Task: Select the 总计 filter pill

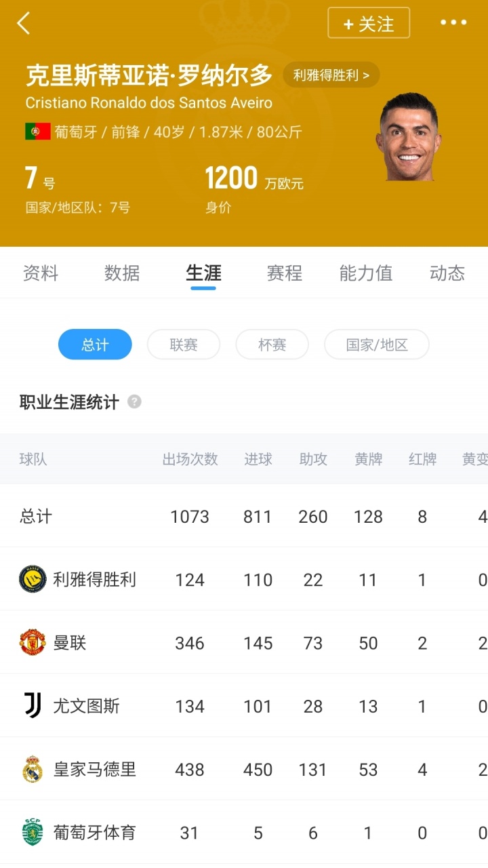Action: click(95, 344)
